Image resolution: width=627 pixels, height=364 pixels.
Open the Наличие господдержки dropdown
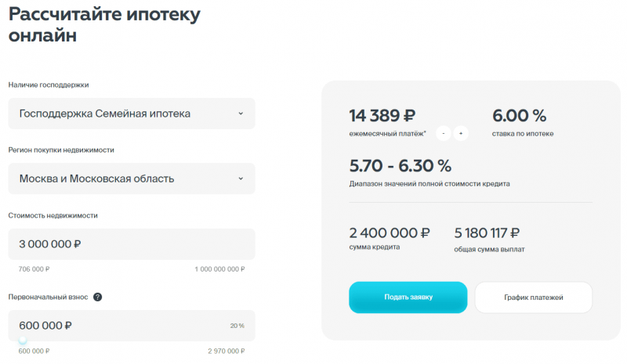(131, 114)
